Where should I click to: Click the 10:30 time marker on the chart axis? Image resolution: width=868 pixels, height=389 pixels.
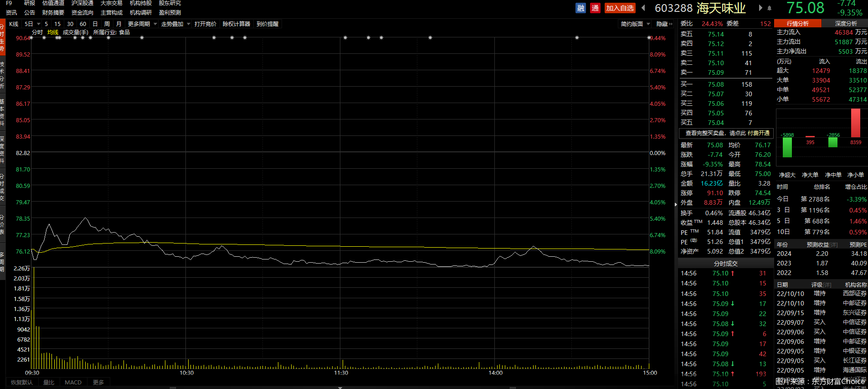[186, 373]
